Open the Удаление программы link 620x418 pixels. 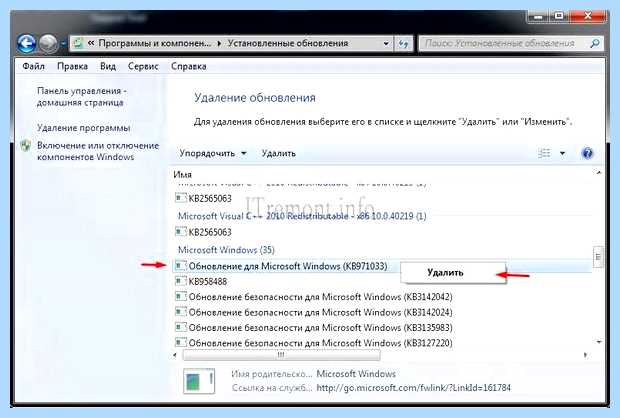tap(83, 128)
